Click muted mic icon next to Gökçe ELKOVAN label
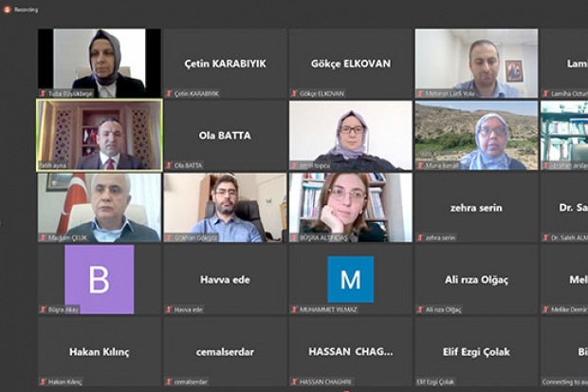 pos(294,94)
